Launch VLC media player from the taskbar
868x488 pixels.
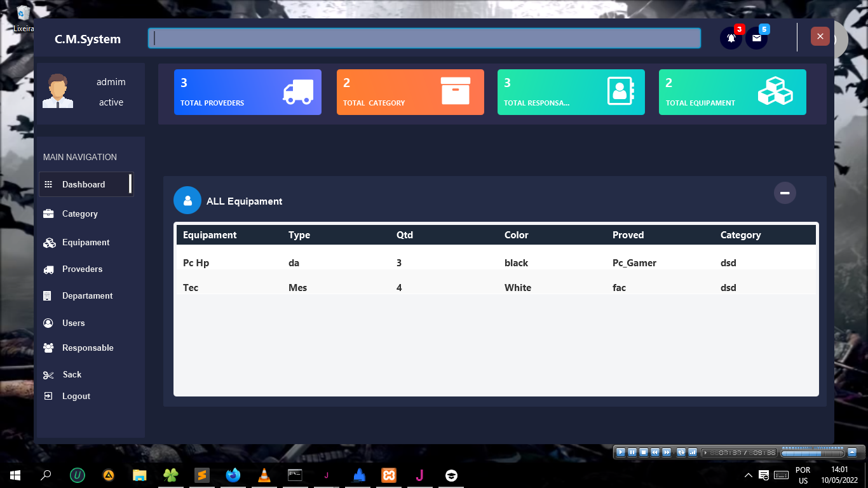coord(264,475)
